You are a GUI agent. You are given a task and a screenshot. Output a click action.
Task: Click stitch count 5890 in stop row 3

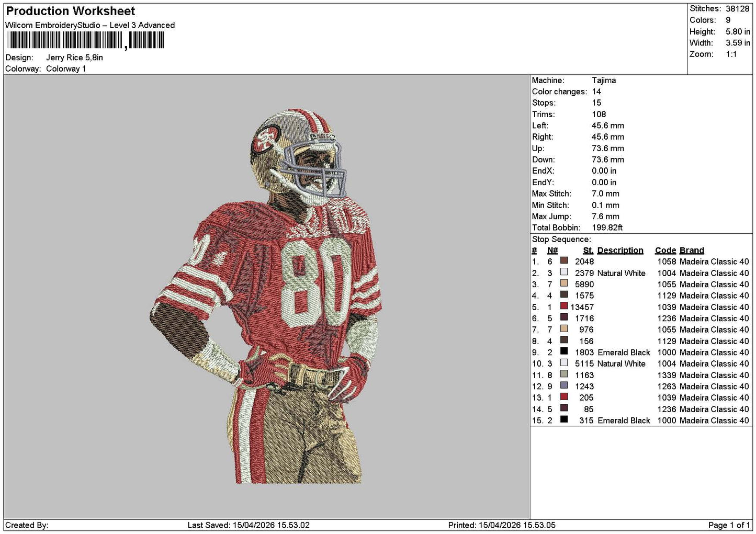[584, 285]
